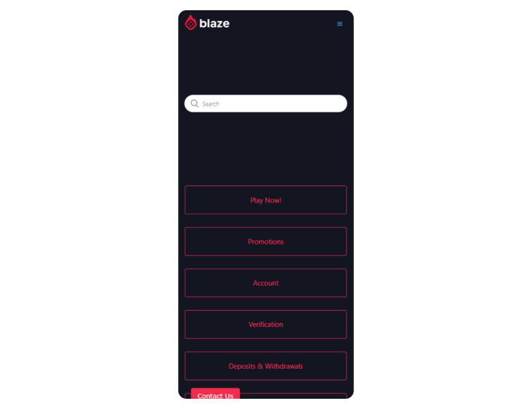Open the hamburger menu icon
This screenshot has height=409, width=532.
coord(339,24)
